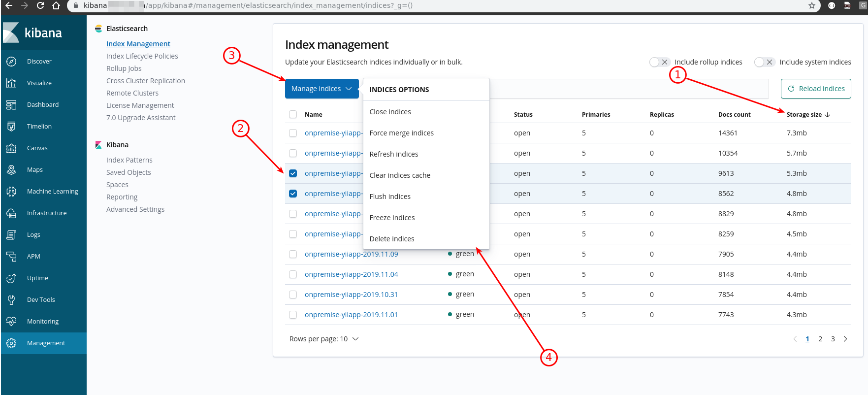The image size is (868, 395).
Task: Open Cross Cluster Replication link
Action: [146, 81]
